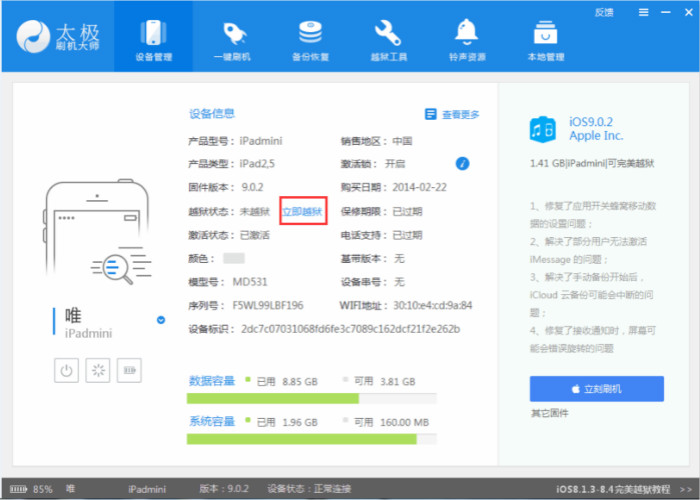The image size is (700, 500).
Task: Open the 设备管理 device management tab
Action: 154,37
